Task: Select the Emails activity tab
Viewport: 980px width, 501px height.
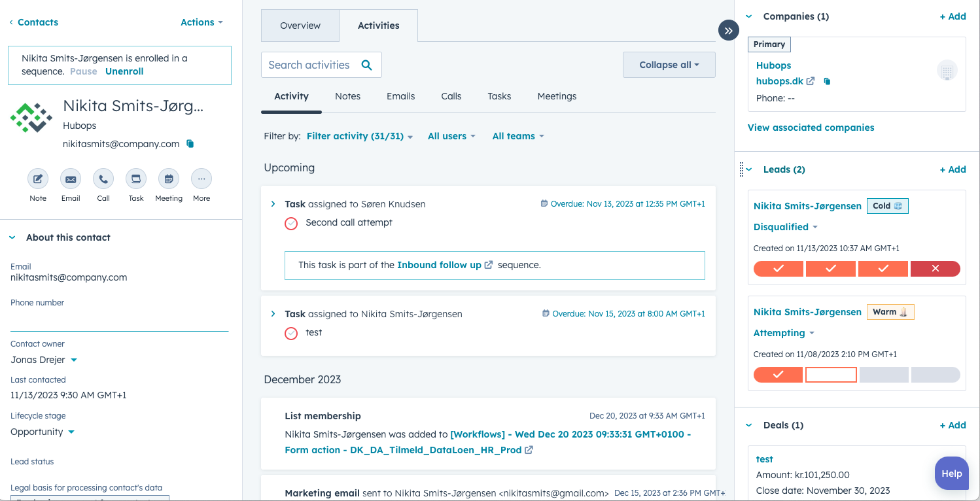Action: (401, 96)
